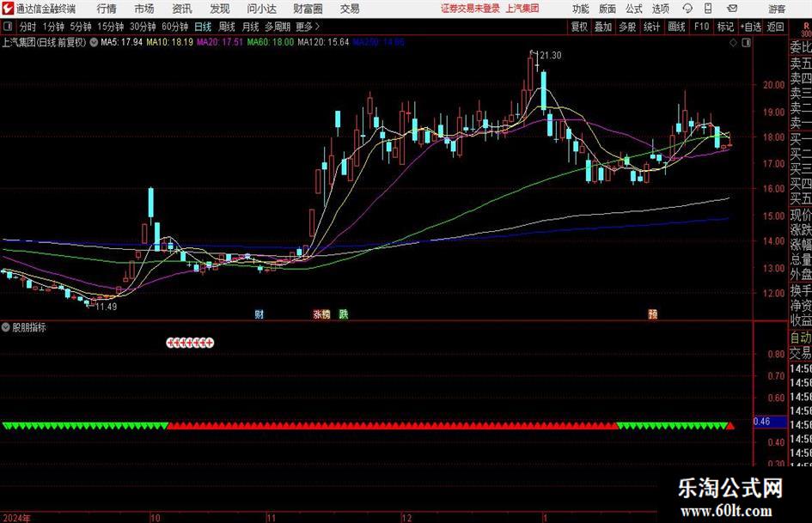Open the 选项 menu
This screenshot has height=523, width=812.
pos(660,9)
